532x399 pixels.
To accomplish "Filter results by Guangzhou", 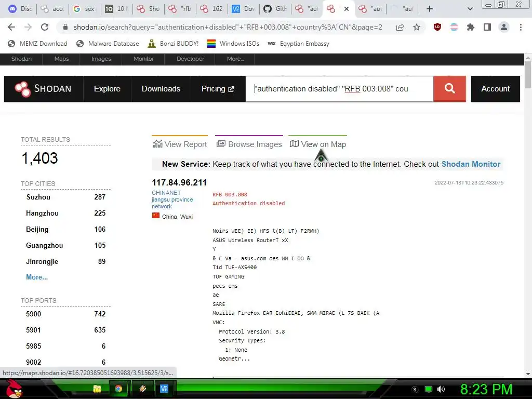I will (45, 245).
